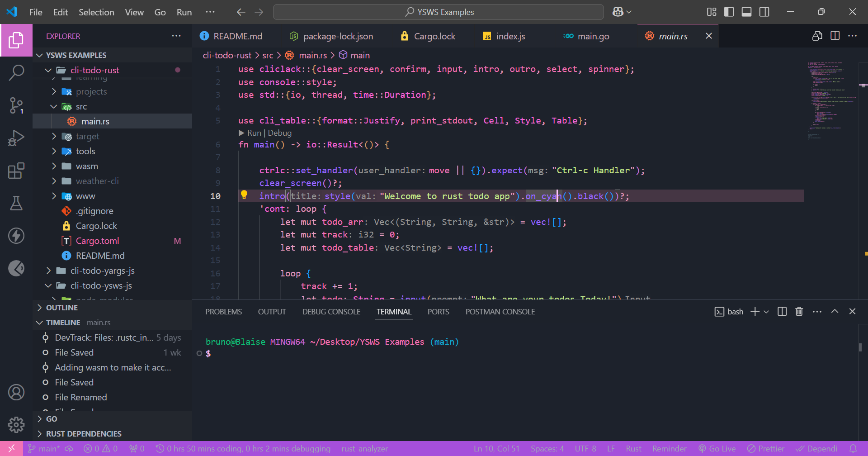The image size is (868, 456).
Task: Collapse the YSWS EXAMPLES section
Action: pyautogui.click(x=113, y=55)
